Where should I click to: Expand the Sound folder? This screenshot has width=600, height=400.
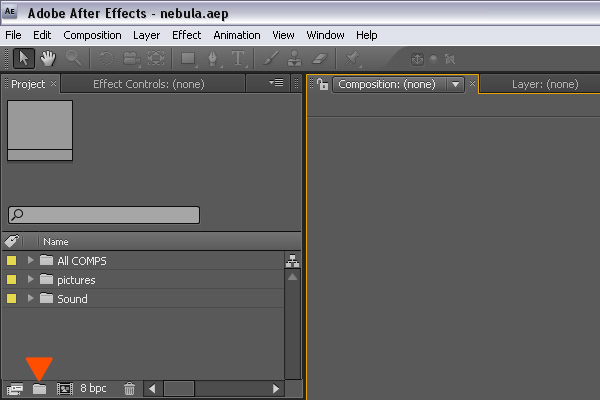click(31, 298)
